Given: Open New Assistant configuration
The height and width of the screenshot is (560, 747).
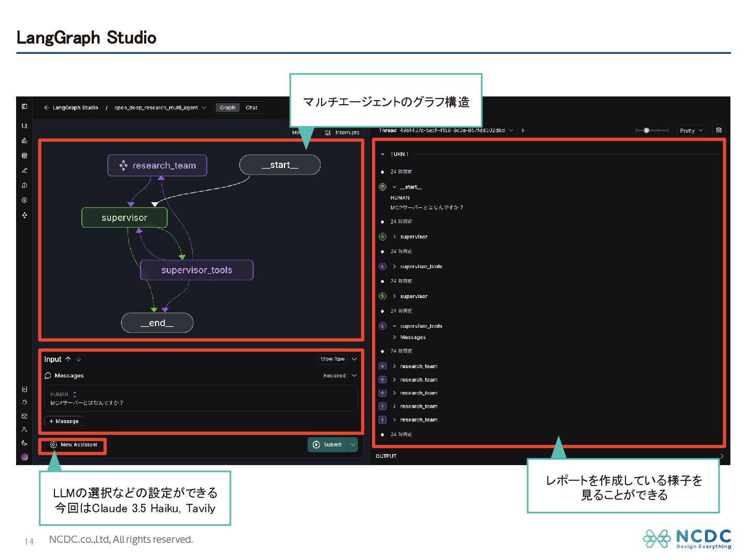Looking at the screenshot, I should tap(74, 445).
